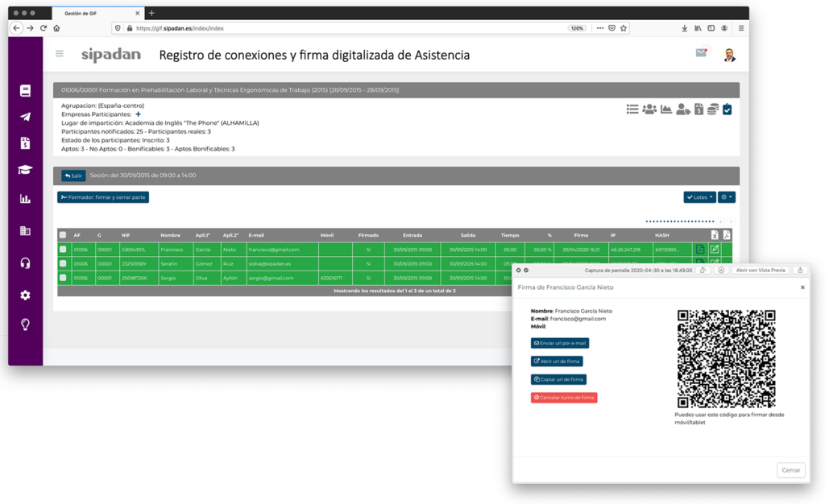Screen dimensions: 825x504
Task: Go to browser home page
Action: point(56,28)
